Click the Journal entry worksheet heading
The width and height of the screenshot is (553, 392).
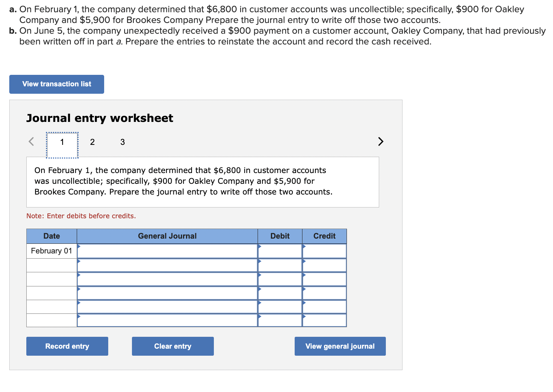[x=100, y=118]
